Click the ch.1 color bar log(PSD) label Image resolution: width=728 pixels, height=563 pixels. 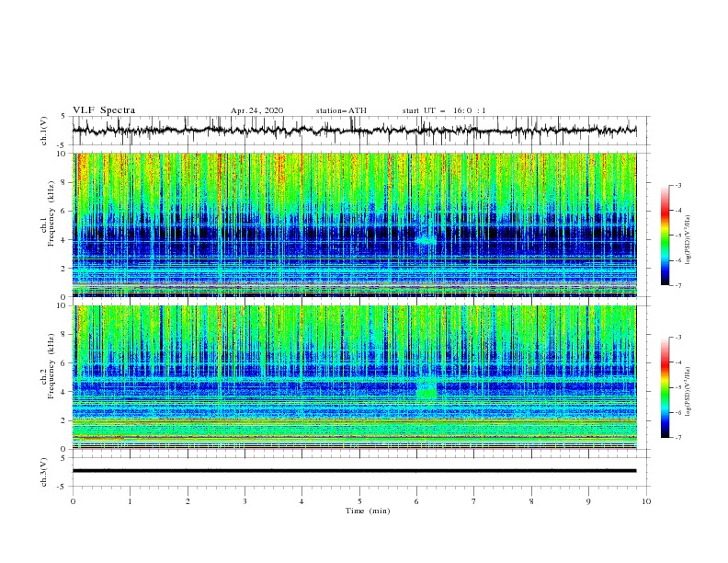[x=688, y=240]
